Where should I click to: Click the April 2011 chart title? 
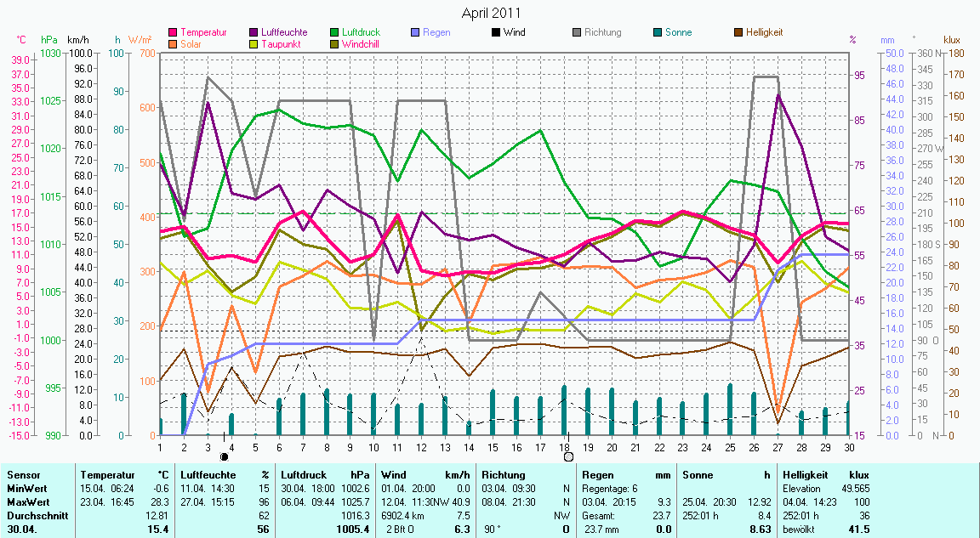pos(491,13)
